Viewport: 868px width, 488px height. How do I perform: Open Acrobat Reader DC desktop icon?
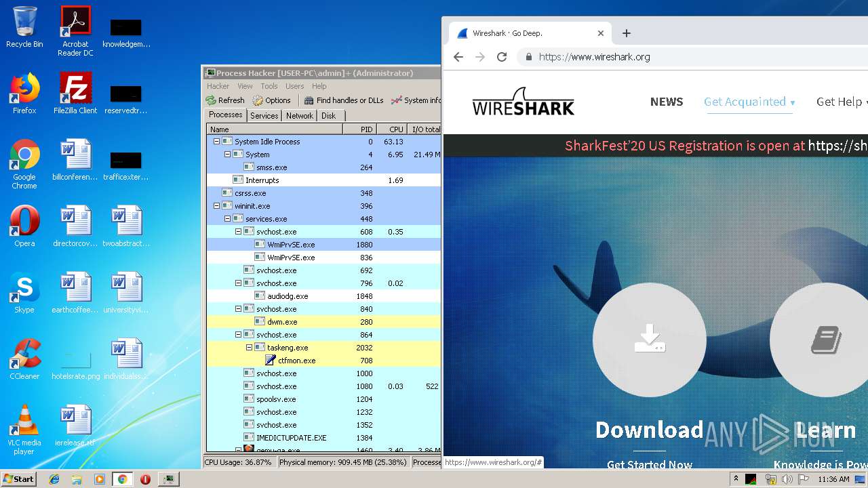(75, 31)
